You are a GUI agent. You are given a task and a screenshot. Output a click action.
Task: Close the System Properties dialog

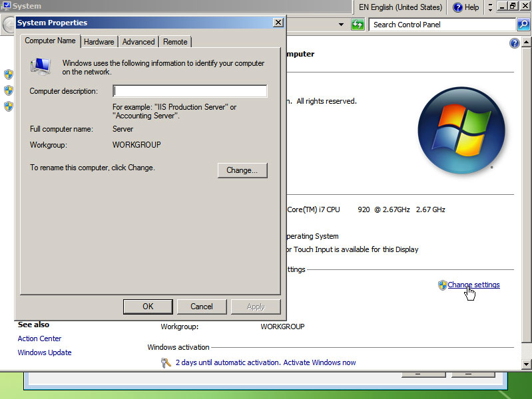(x=278, y=23)
